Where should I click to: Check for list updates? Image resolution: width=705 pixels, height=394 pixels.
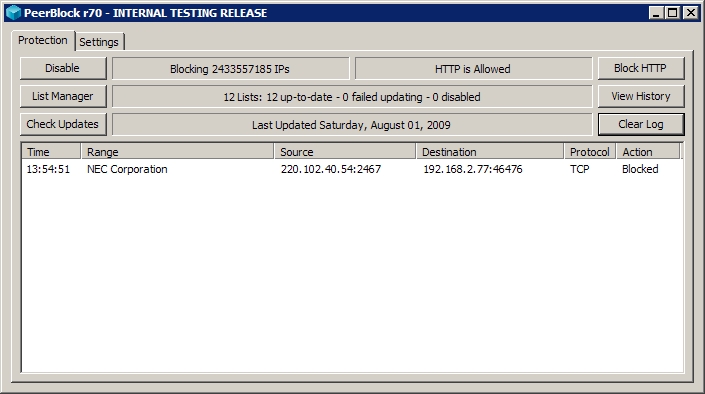pyautogui.click(x=63, y=124)
